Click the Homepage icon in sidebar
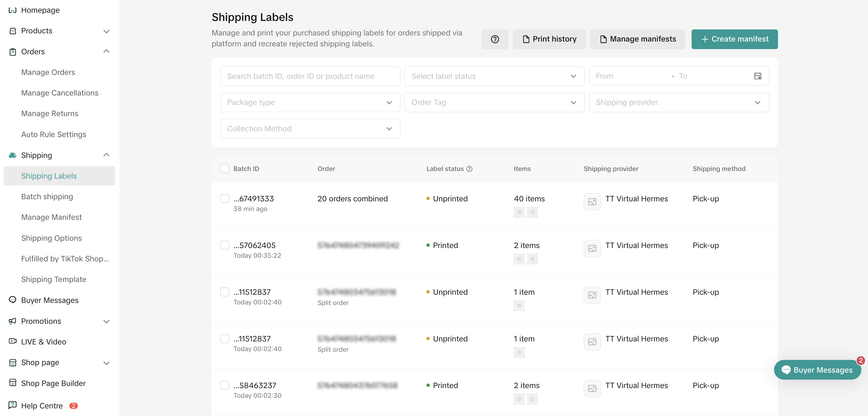The width and height of the screenshot is (868, 416). 12,10
